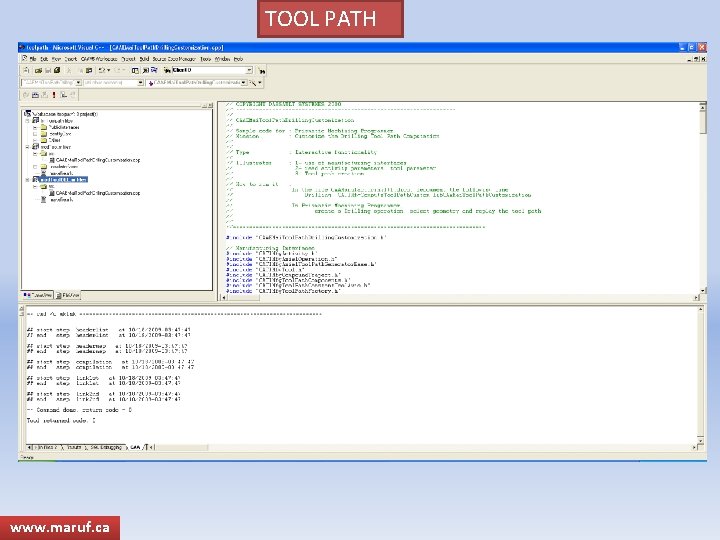Toggle the Output window toolbar icon
The height and width of the screenshot is (540, 720).
146,70
